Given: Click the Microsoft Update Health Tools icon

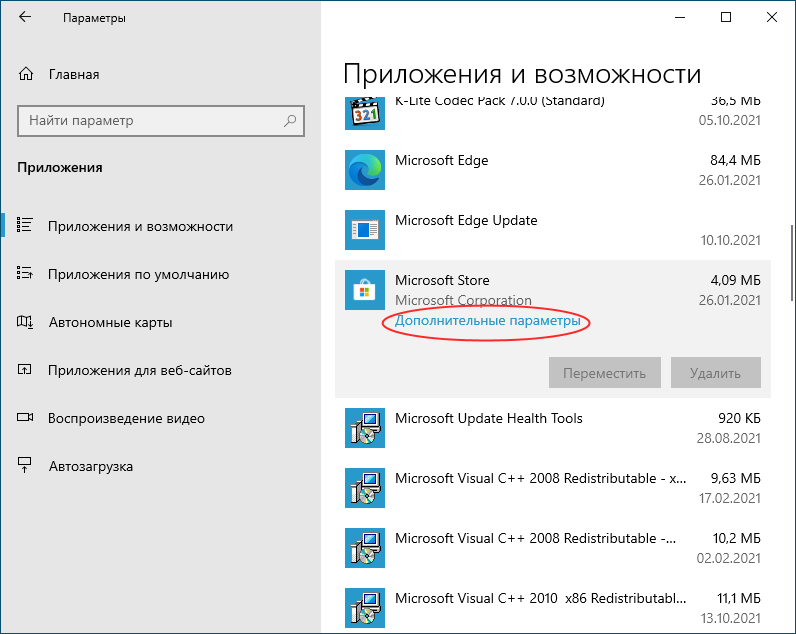Looking at the screenshot, I should [x=364, y=428].
